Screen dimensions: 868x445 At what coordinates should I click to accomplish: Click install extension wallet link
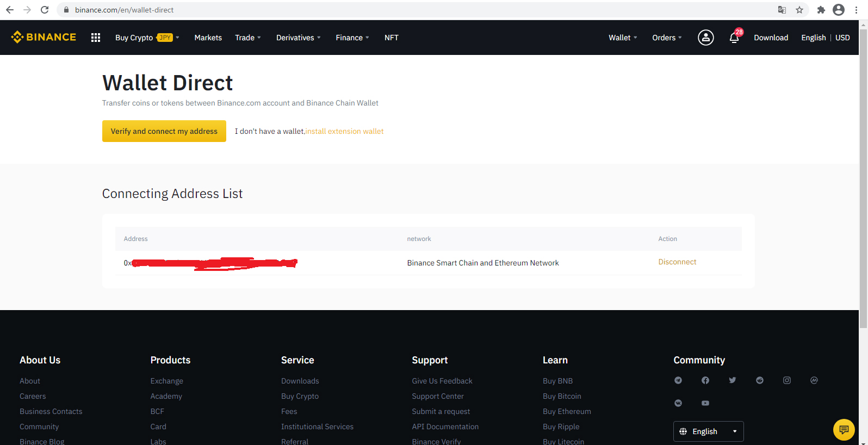345,131
